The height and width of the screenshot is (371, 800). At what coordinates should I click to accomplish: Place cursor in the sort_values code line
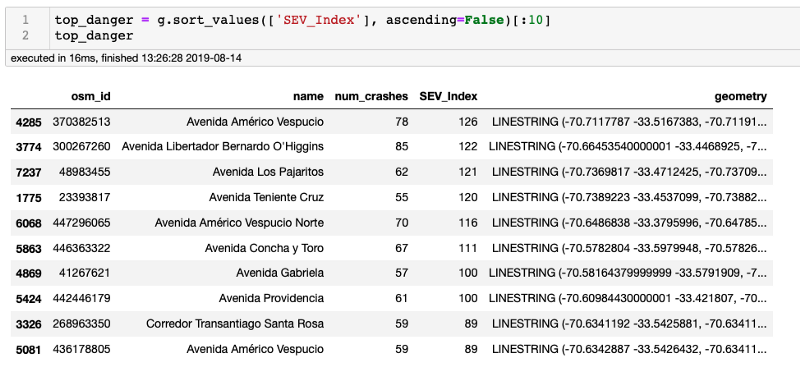303,21
